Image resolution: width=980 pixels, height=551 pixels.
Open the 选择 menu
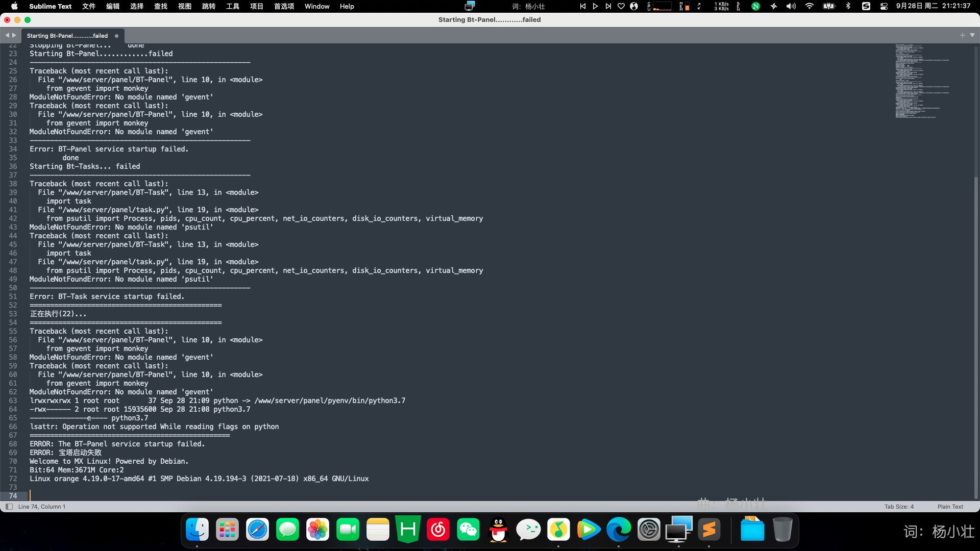137,6
